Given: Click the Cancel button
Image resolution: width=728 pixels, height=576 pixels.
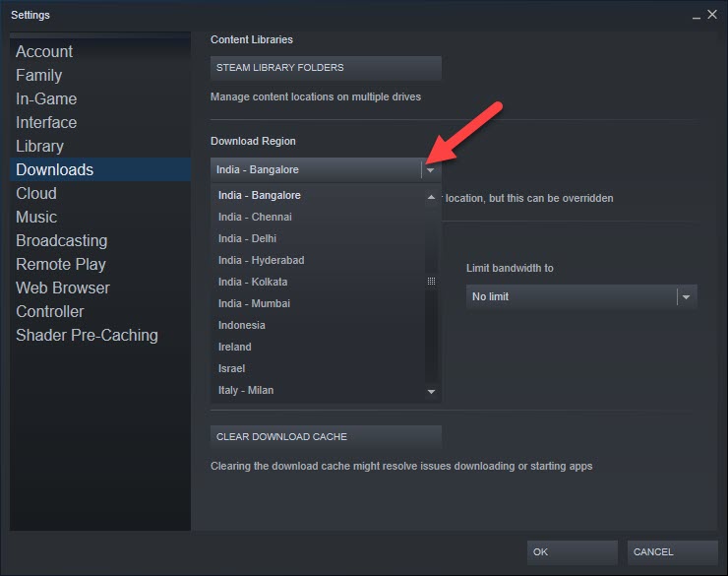Looking at the screenshot, I should [673, 552].
